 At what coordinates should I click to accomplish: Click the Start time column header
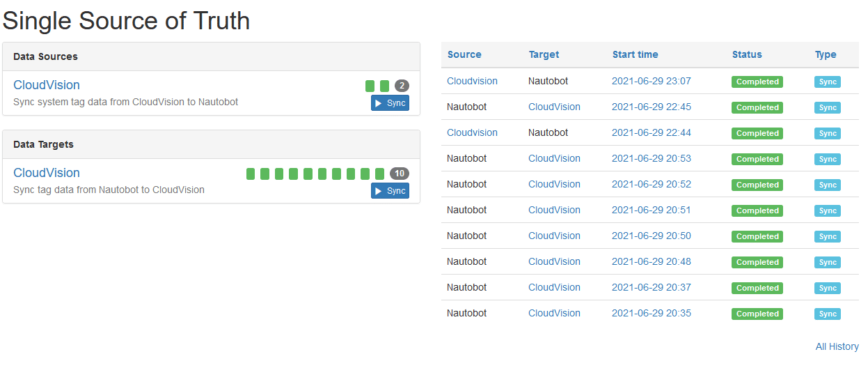point(635,54)
